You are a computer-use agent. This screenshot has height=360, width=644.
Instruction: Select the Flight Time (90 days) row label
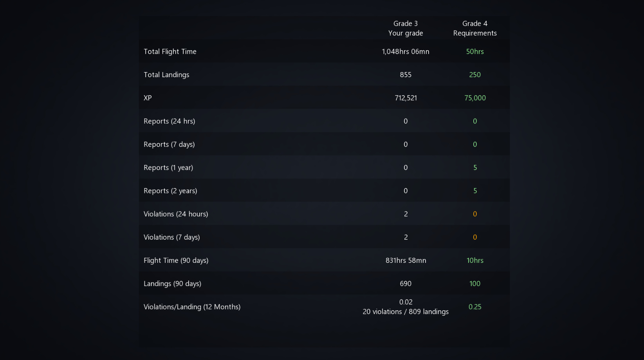(x=176, y=261)
